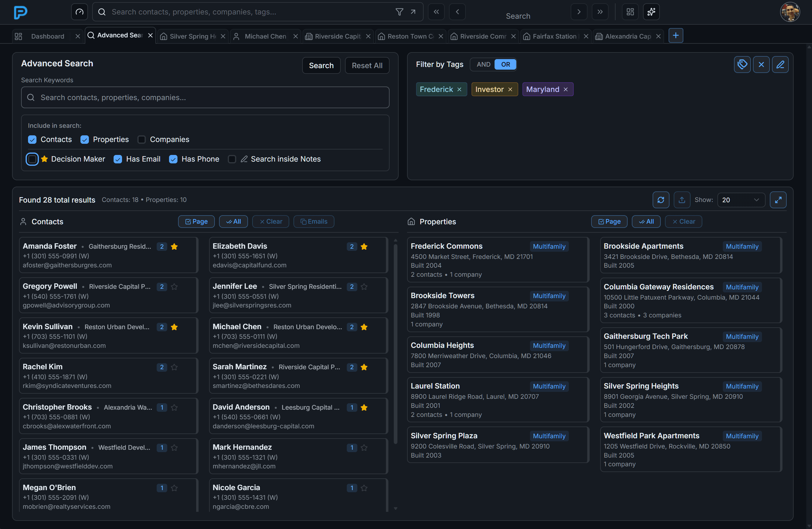
Task: Click the refresh results icon
Action: tap(660, 200)
